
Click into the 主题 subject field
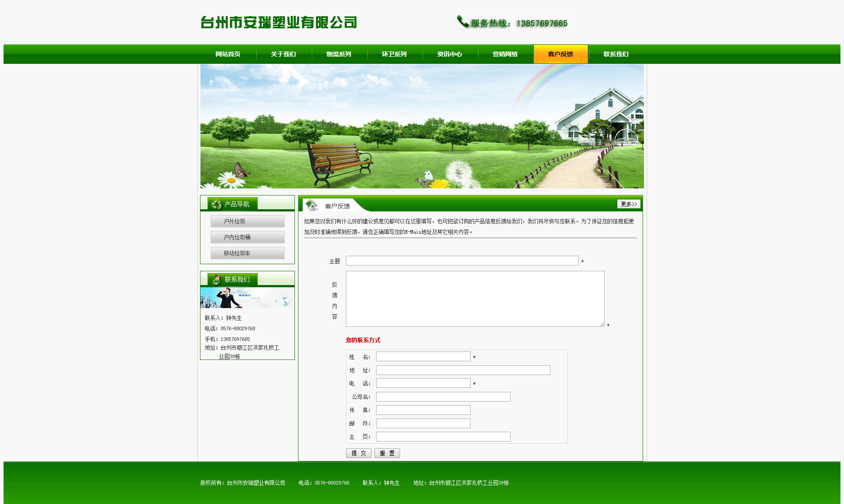tap(462, 261)
